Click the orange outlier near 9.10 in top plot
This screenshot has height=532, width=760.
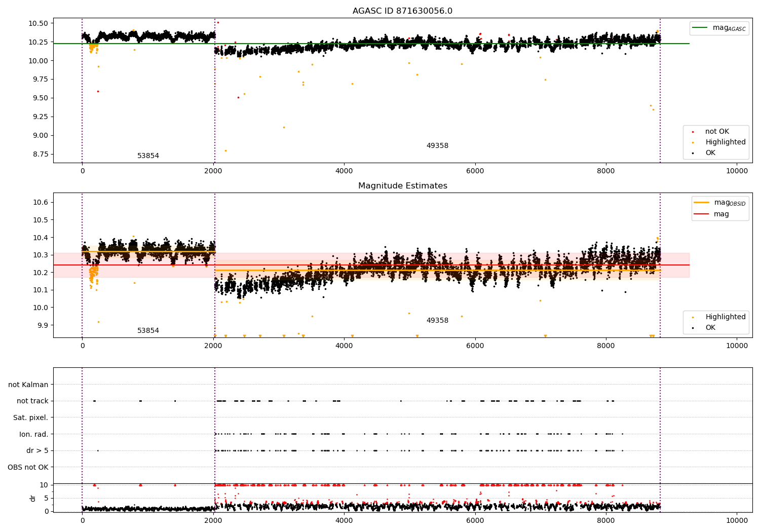click(x=284, y=127)
